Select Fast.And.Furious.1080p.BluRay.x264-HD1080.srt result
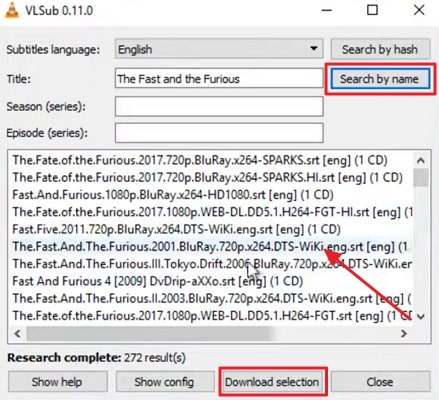The image size is (439, 400). pyautogui.click(x=212, y=195)
